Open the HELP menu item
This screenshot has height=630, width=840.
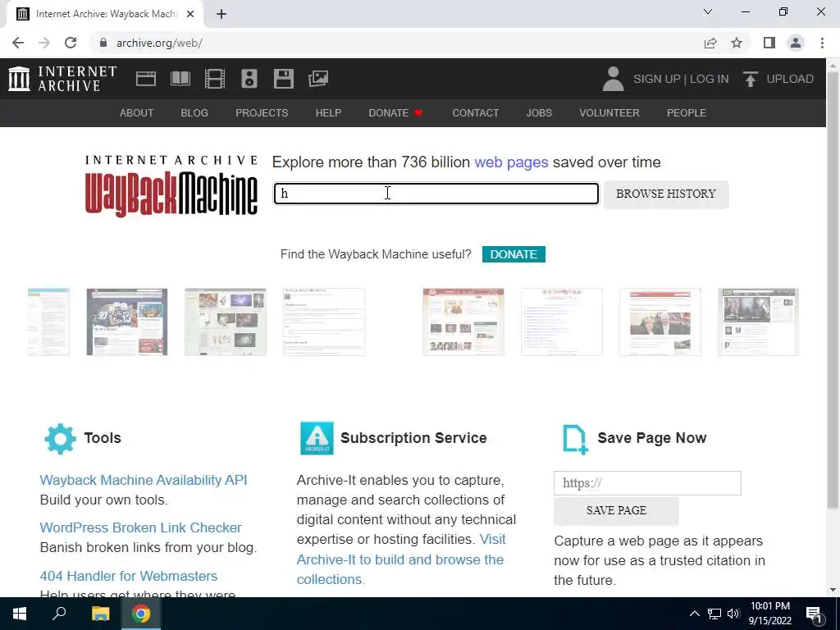(328, 113)
